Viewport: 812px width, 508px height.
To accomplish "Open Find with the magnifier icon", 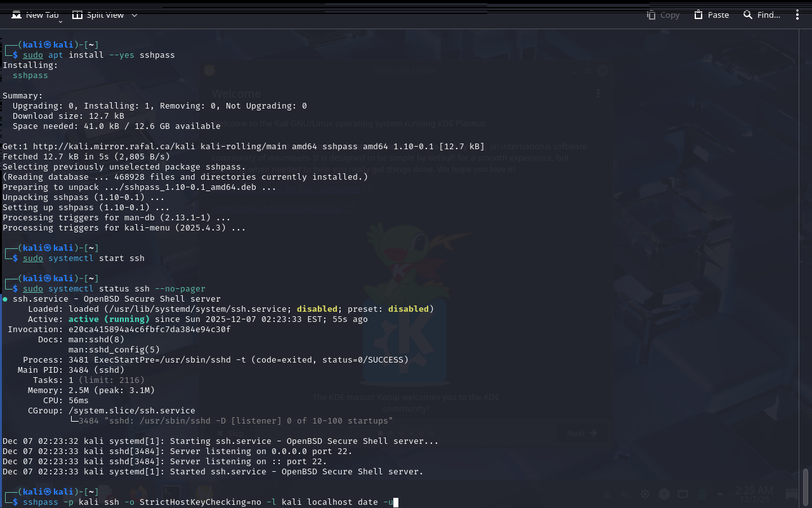I will click(748, 15).
